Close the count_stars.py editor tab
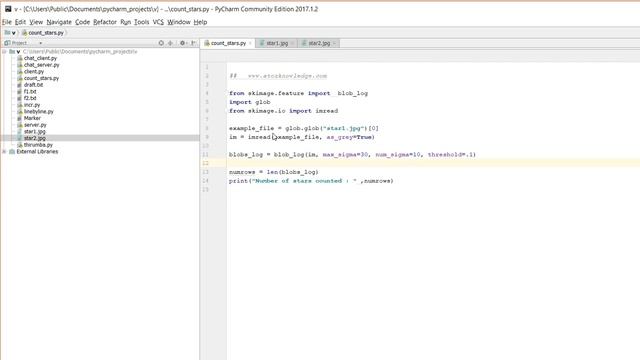Screen dimensions: 640x360 (x=250, y=43)
